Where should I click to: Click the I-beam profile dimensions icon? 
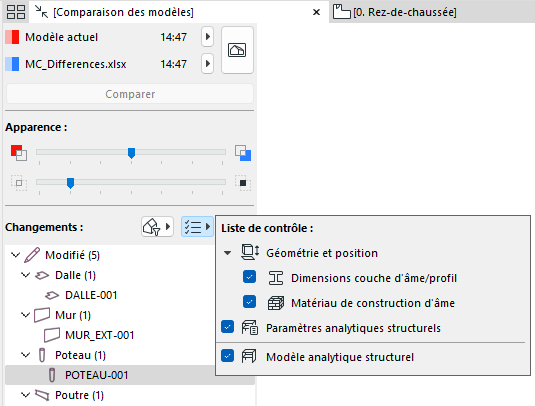point(276,278)
